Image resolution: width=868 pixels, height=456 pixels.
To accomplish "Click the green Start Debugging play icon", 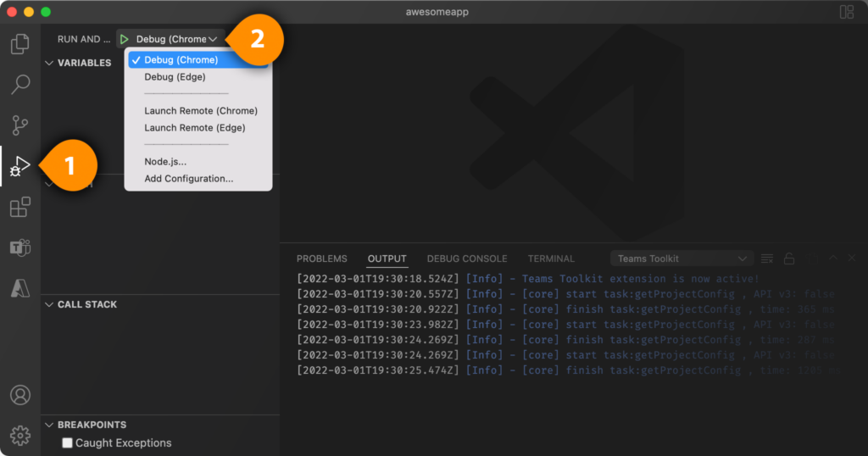I will click(x=124, y=39).
